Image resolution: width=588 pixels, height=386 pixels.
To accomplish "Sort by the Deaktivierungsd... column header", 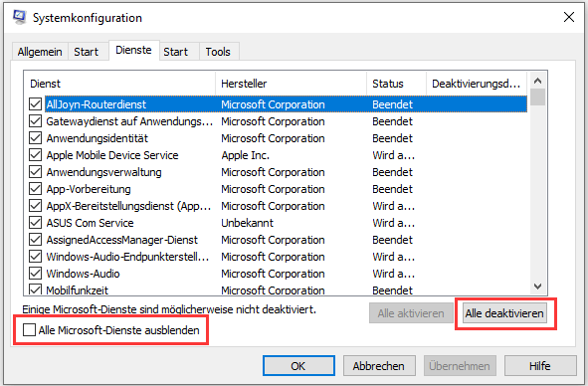I will (x=477, y=84).
